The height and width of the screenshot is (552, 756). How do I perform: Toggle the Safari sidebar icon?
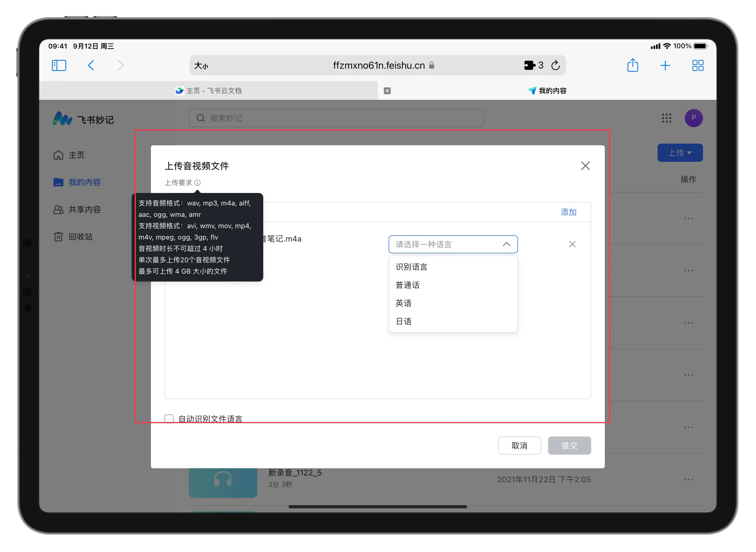pos(59,66)
